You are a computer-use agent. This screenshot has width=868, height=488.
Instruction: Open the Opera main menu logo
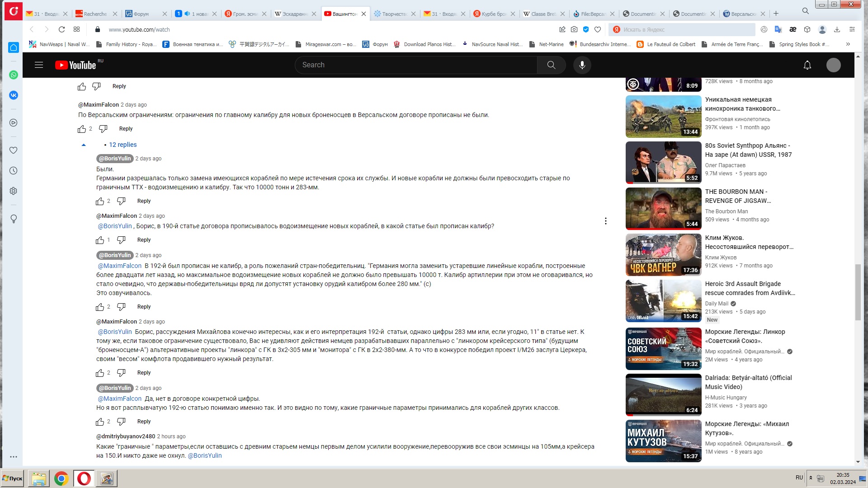click(x=14, y=11)
